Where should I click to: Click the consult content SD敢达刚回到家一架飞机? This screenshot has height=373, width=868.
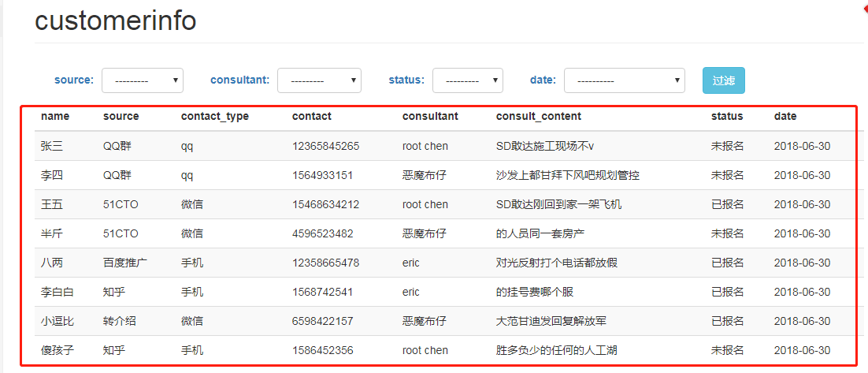coord(559,204)
